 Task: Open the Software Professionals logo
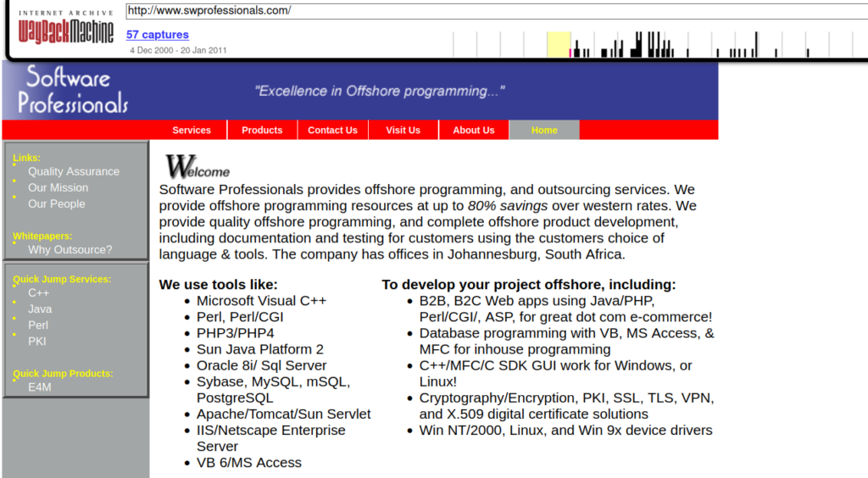(x=73, y=90)
